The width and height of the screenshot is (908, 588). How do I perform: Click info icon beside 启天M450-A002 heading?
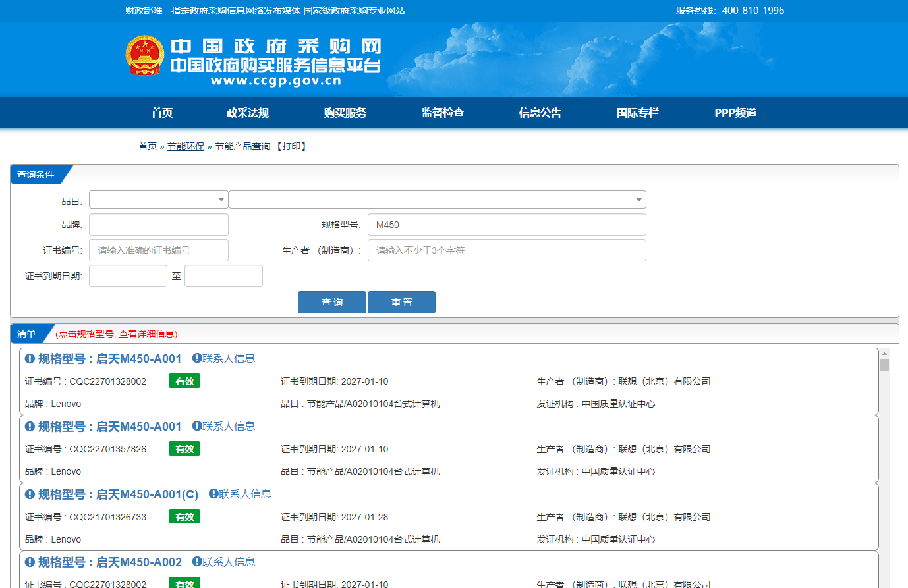30,562
